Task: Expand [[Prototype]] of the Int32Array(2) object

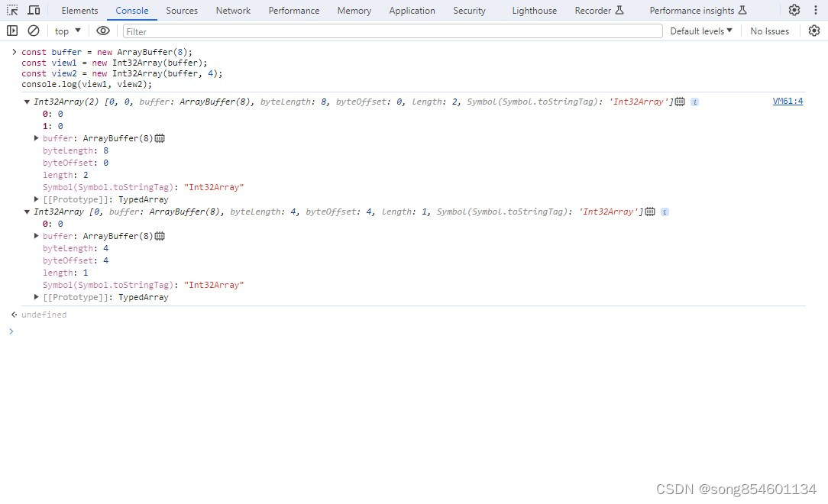Action: point(36,199)
